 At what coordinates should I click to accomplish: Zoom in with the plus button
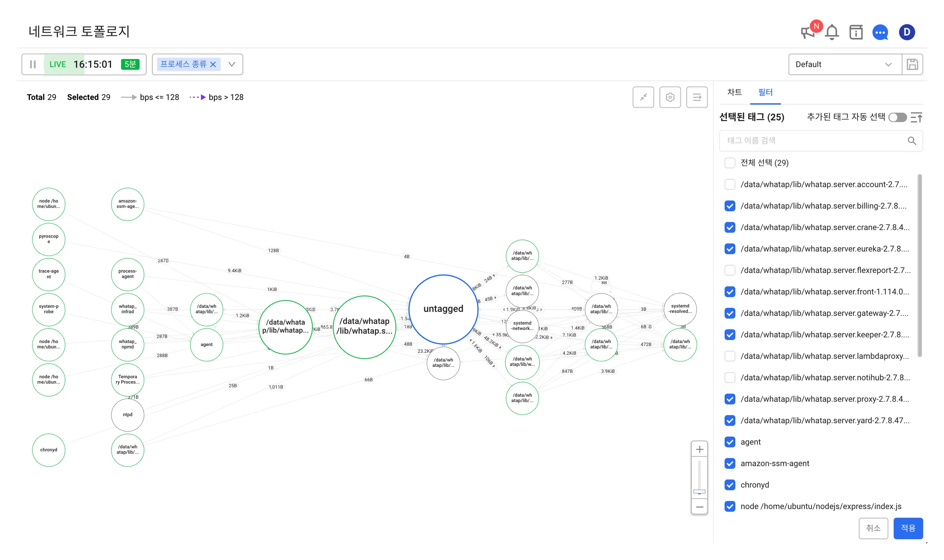pyautogui.click(x=699, y=449)
